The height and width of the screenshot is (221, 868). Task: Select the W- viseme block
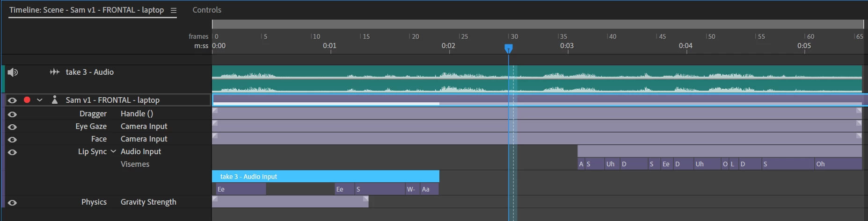[x=412, y=189]
